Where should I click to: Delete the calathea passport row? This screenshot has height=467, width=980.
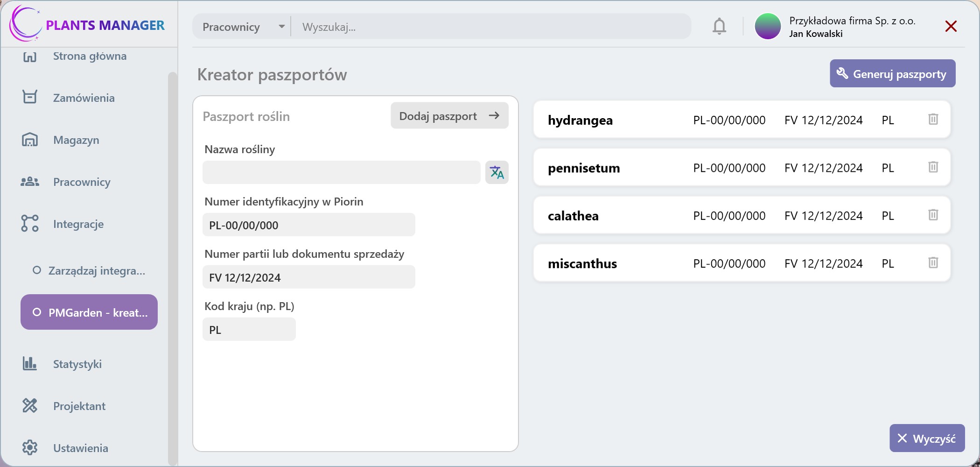click(x=933, y=215)
